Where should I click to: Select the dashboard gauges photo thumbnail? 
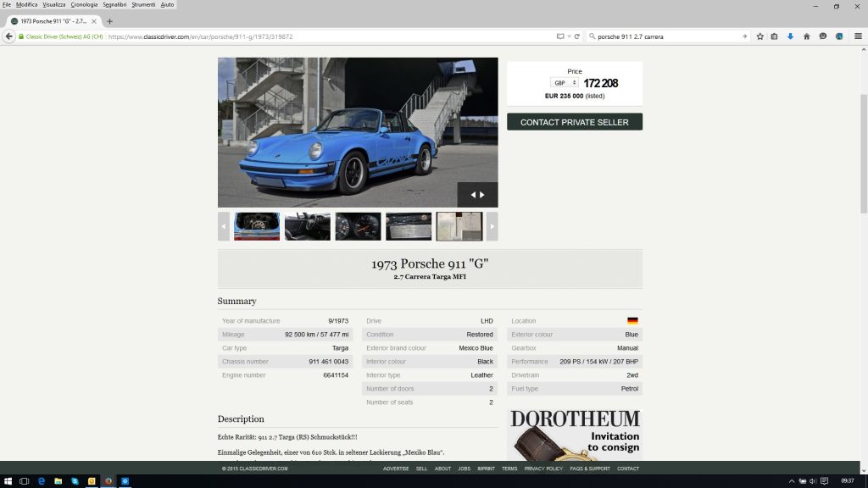tap(359, 226)
